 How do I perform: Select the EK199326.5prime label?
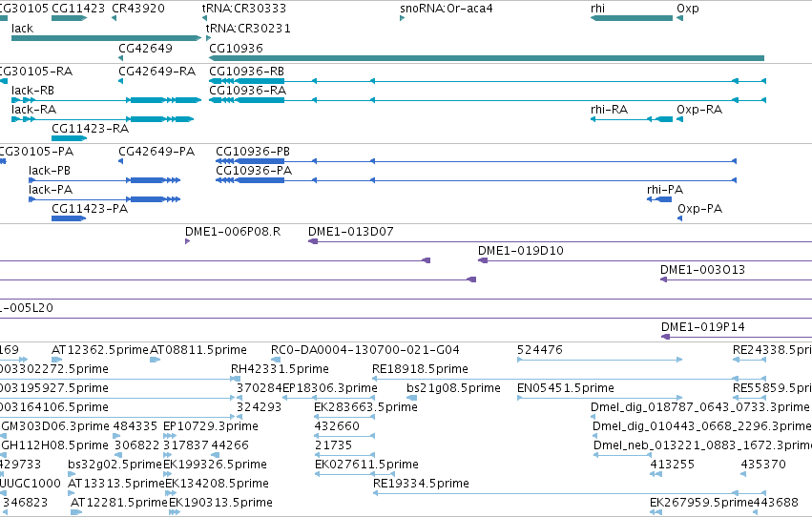215,465
